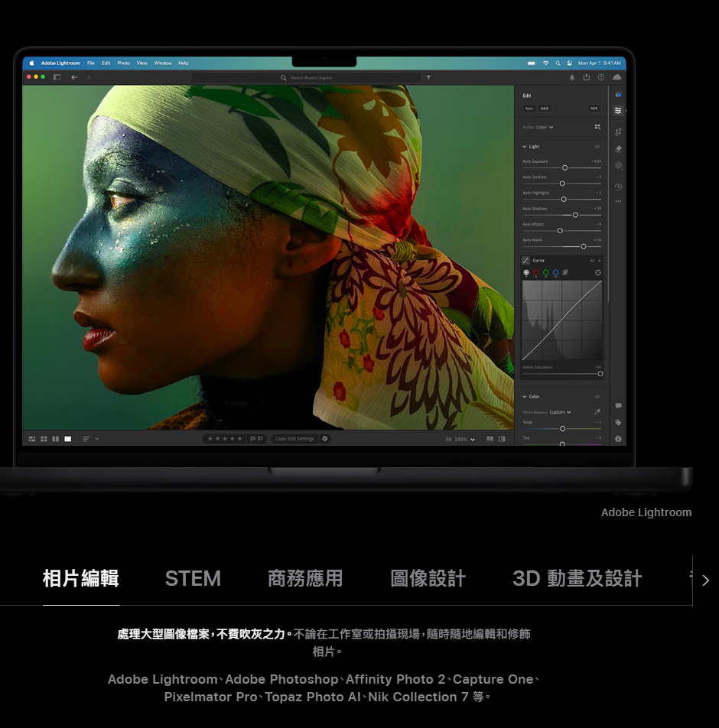Click the White Balance eyedropper
This screenshot has width=719, height=728.
(597, 412)
